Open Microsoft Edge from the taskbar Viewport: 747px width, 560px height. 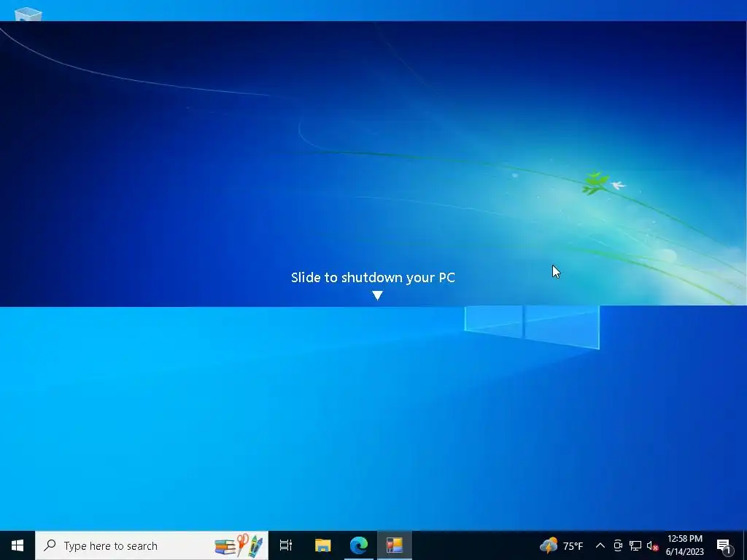359,545
